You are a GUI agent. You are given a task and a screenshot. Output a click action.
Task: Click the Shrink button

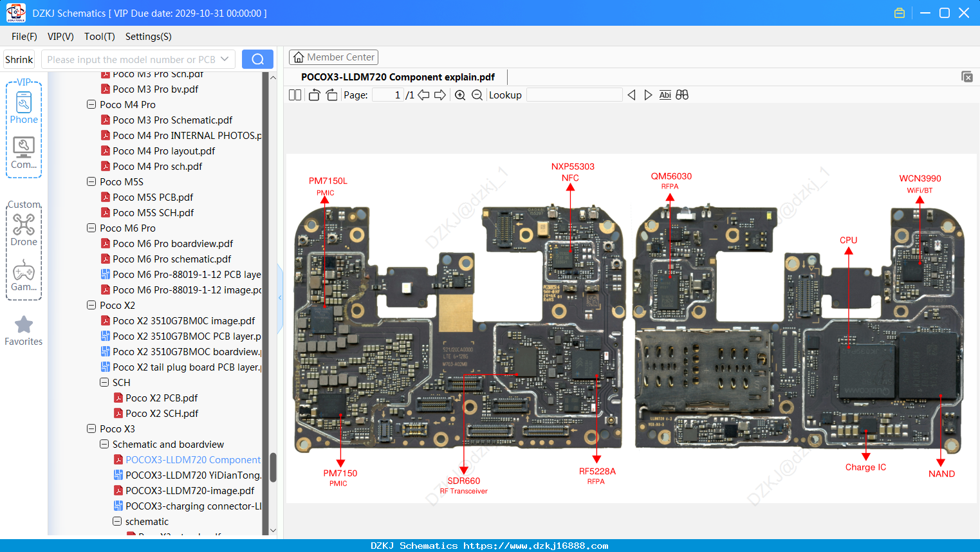(19, 59)
